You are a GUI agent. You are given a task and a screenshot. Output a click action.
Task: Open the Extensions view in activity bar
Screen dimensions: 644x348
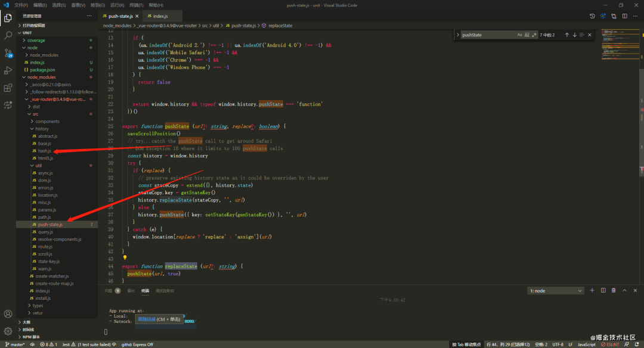click(x=8, y=88)
